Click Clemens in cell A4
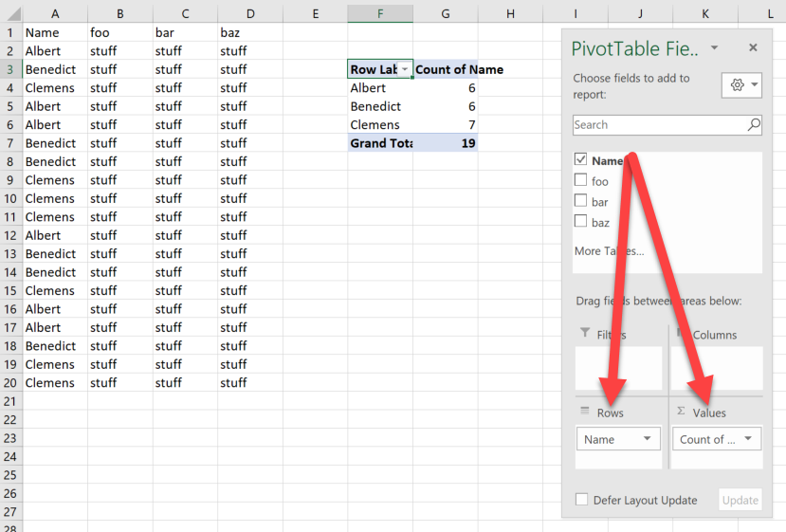Image resolution: width=786 pixels, height=532 pixels. [x=55, y=88]
